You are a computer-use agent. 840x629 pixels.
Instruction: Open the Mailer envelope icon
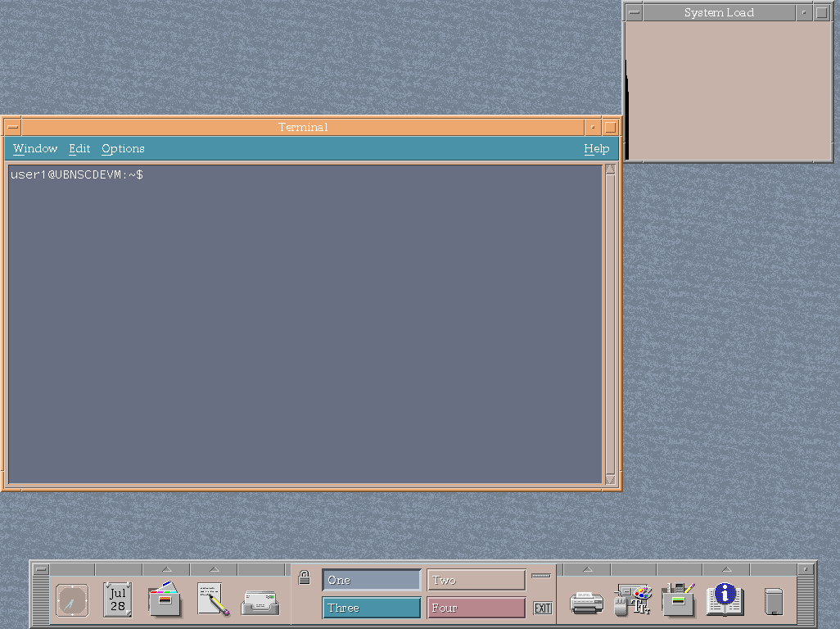point(260,600)
